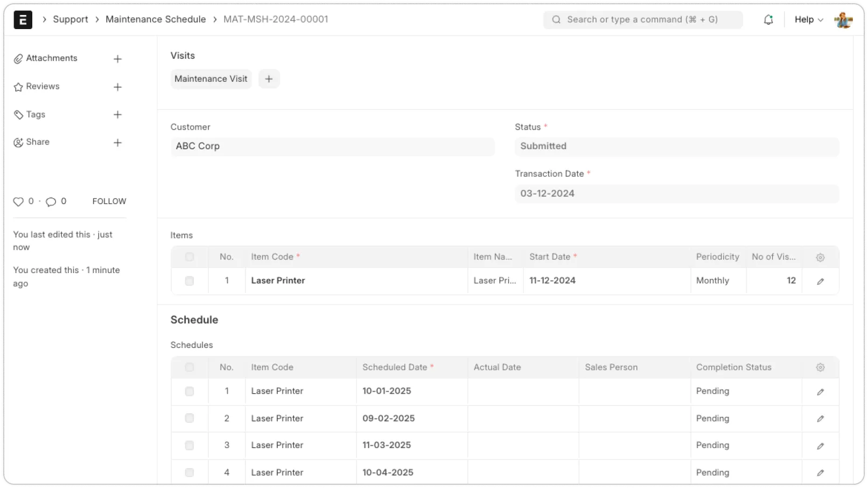
Task: Click the heart like icon
Action: [18, 201]
